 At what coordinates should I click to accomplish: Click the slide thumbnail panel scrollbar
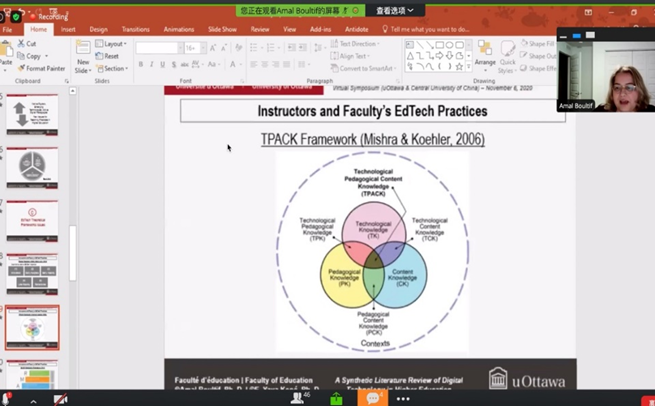point(72,240)
